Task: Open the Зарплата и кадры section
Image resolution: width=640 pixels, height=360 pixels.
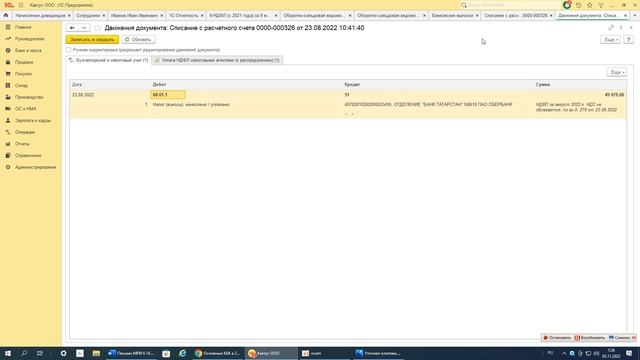Action: [x=33, y=120]
